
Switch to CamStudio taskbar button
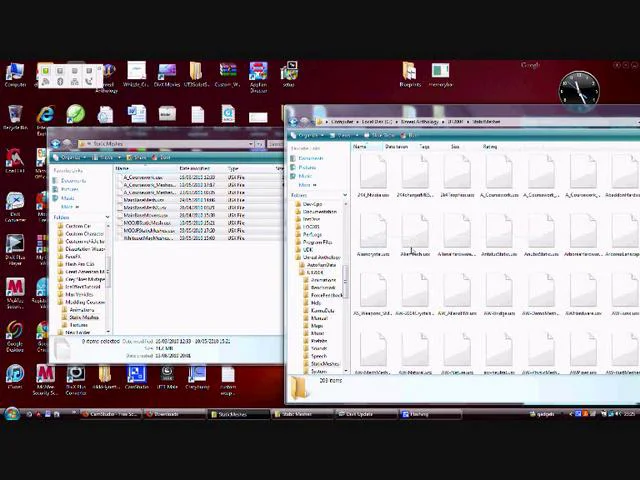[111, 414]
